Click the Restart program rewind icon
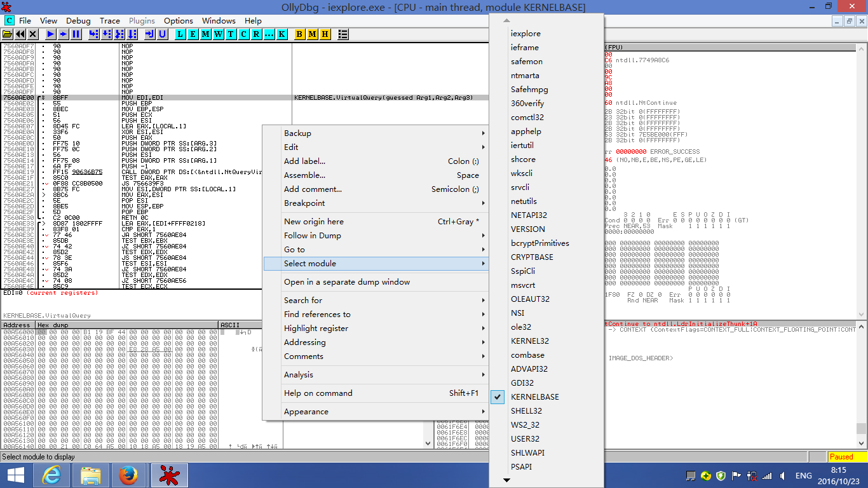 click(20, 34)
